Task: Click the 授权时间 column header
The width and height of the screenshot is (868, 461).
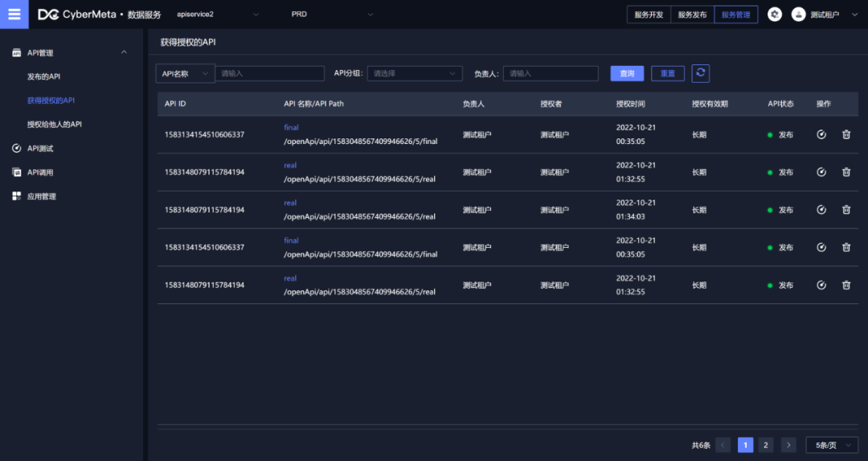Action: click(x=631, y=104)
